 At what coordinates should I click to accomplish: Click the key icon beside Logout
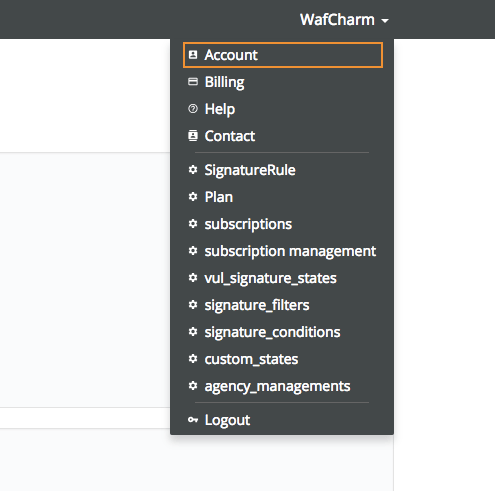[x=193, y=420]
